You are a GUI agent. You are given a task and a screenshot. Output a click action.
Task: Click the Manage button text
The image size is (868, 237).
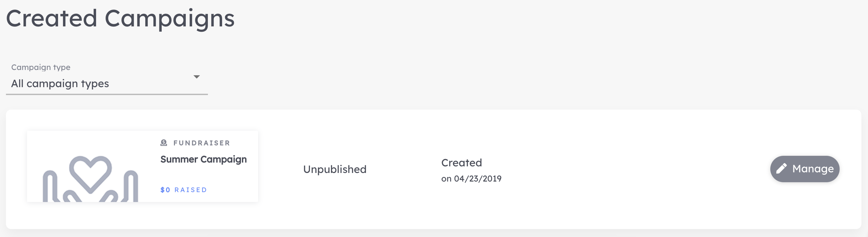(x=813, y=169)
